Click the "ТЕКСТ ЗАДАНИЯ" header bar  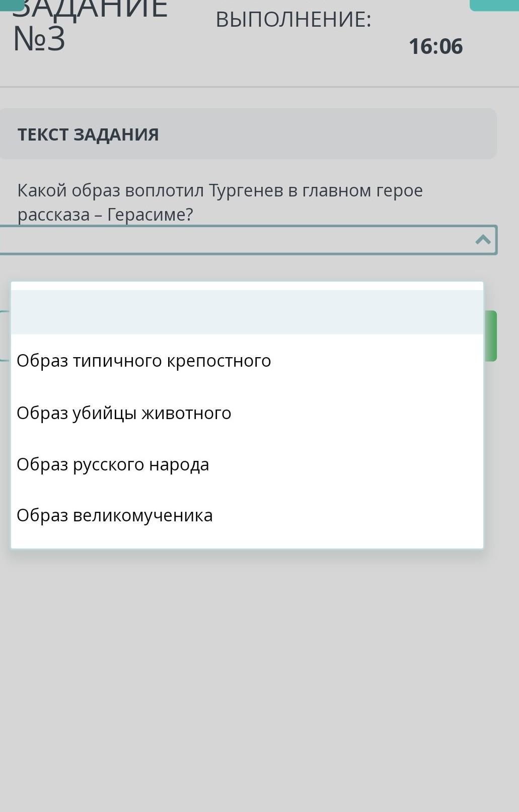pyautogui.click(x=248, y=134)
